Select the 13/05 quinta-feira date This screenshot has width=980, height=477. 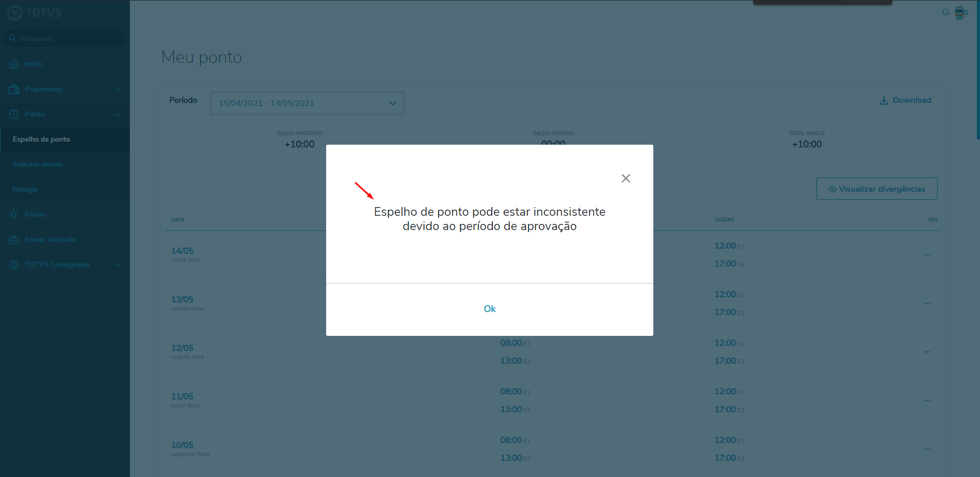click(187, 303)
